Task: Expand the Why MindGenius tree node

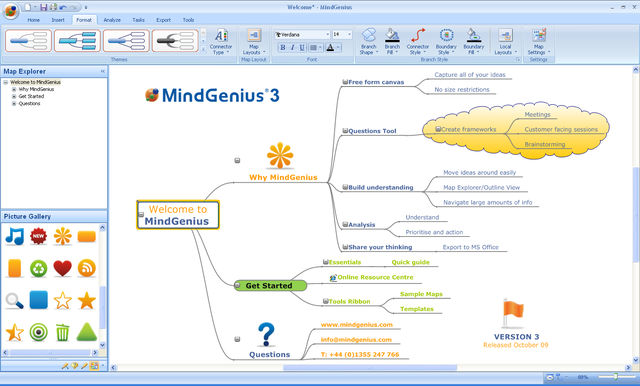Action: (14, 89)
